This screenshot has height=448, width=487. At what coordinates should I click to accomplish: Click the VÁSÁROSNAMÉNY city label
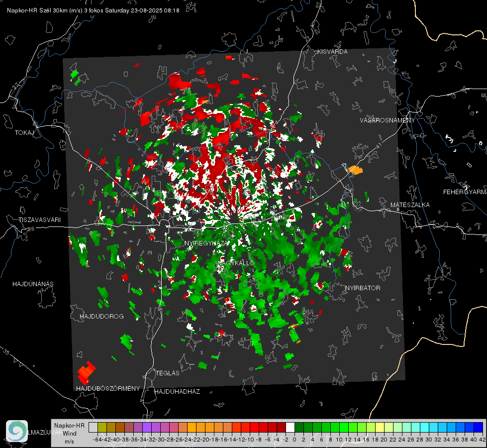pyautogui.click(x=388, y=120)
